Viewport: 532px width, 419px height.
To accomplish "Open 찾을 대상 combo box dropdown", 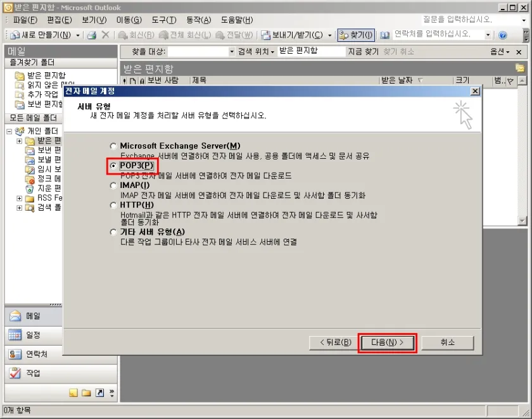I will pyautogui.click(x=232, y=52).
